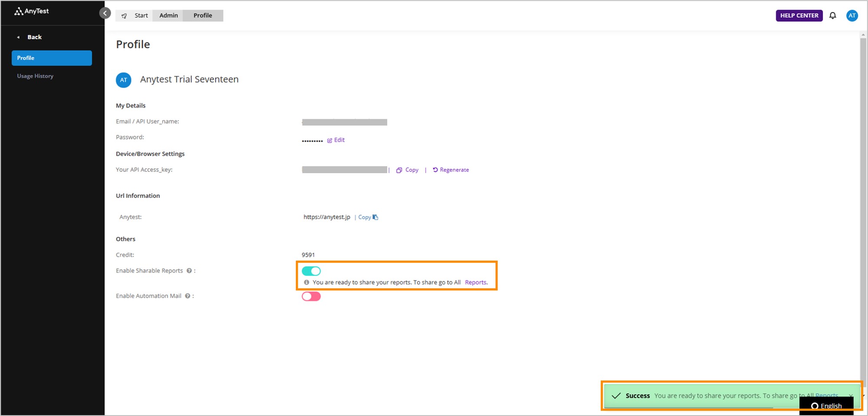This screenshot has height=416, width=868.
Task: Click Copy link for API Access_key
Action: click(412, 170)
